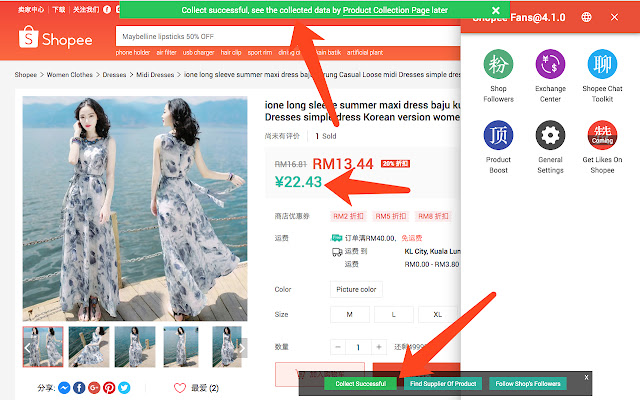Click 'Find Supplier Of Product' button
The height and width of the screenshot is (400, 640).
tap(443, 384)
